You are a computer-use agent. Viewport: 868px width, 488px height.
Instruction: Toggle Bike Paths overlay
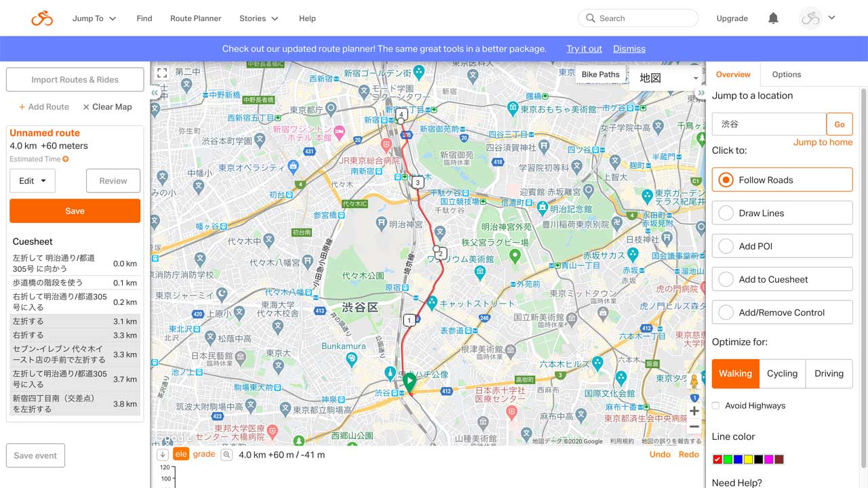pyautogui.click(x=600, y=75)
